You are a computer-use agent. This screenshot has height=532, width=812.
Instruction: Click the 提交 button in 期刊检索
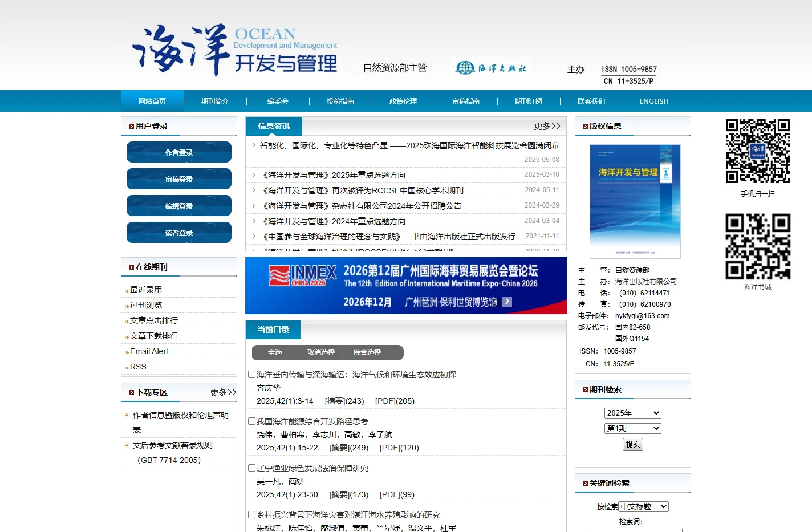pyautogui.click(x=633, y=444)
